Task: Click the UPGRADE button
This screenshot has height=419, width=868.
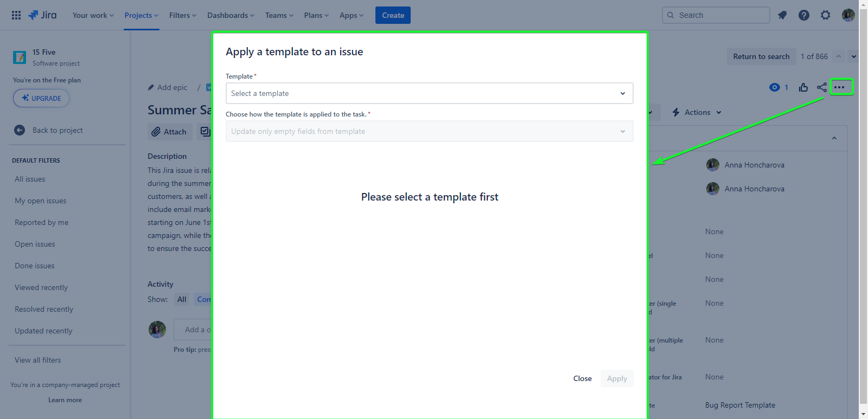Action: coord(41,98)
